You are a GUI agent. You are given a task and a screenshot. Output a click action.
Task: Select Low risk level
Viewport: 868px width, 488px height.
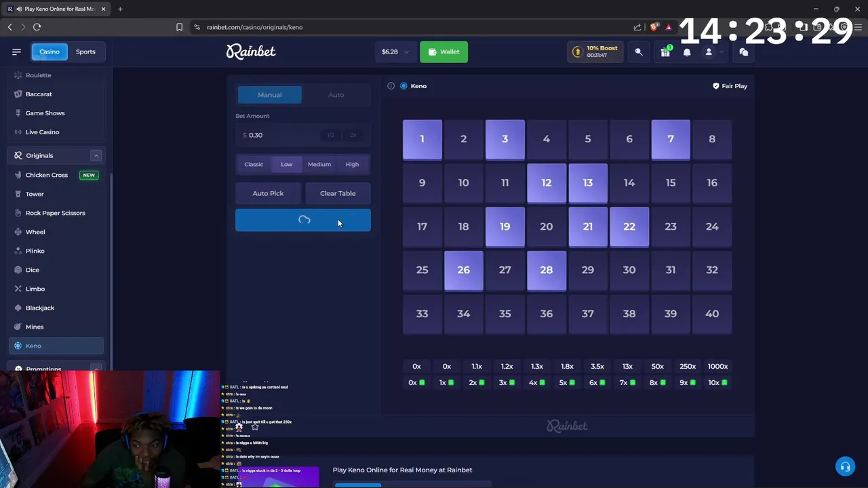click(x=287, y=164)
